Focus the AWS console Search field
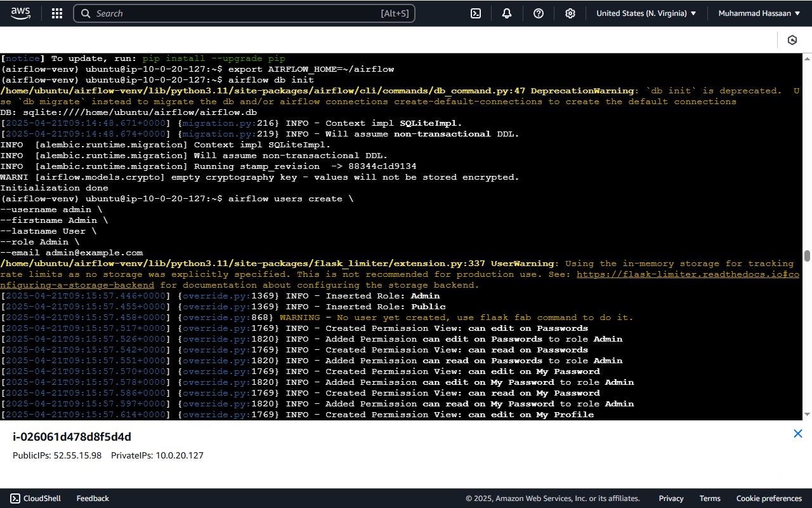The width and height of the screenshot is (812, 508). [x=244, y=13]
